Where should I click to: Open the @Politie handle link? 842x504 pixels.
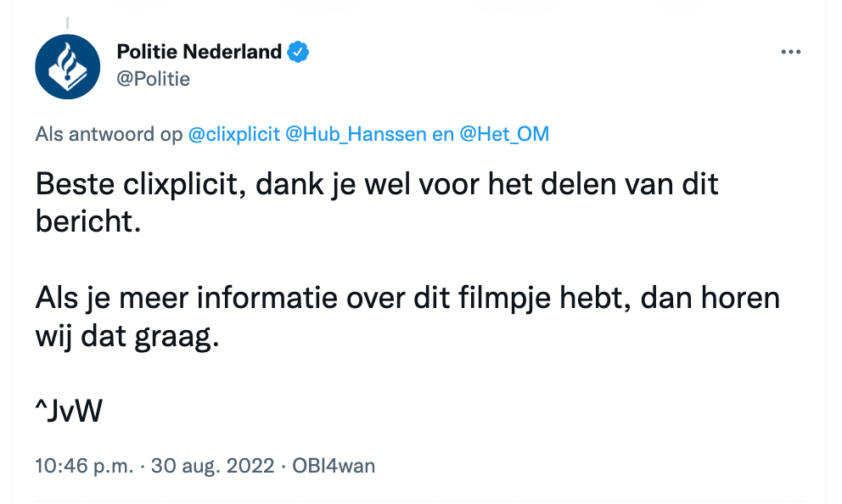pyautogui.click(x=153, y=79)
